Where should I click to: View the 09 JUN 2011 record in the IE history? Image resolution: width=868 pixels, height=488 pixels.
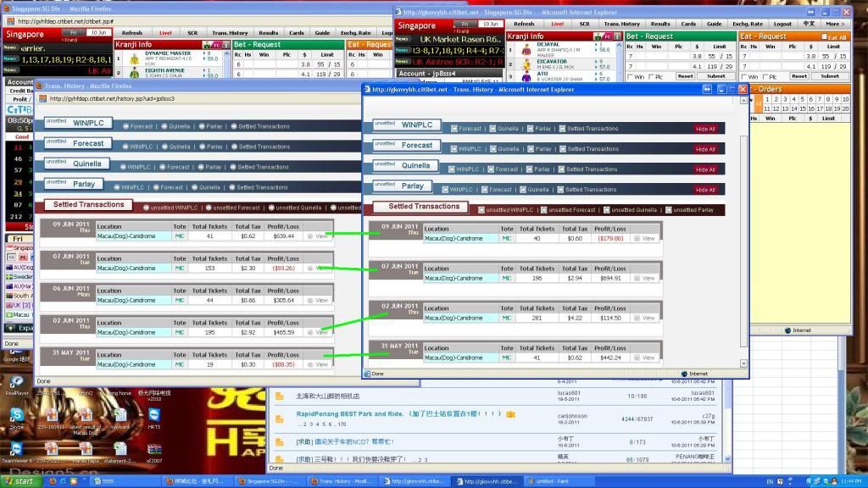click(x=645, y=238)
